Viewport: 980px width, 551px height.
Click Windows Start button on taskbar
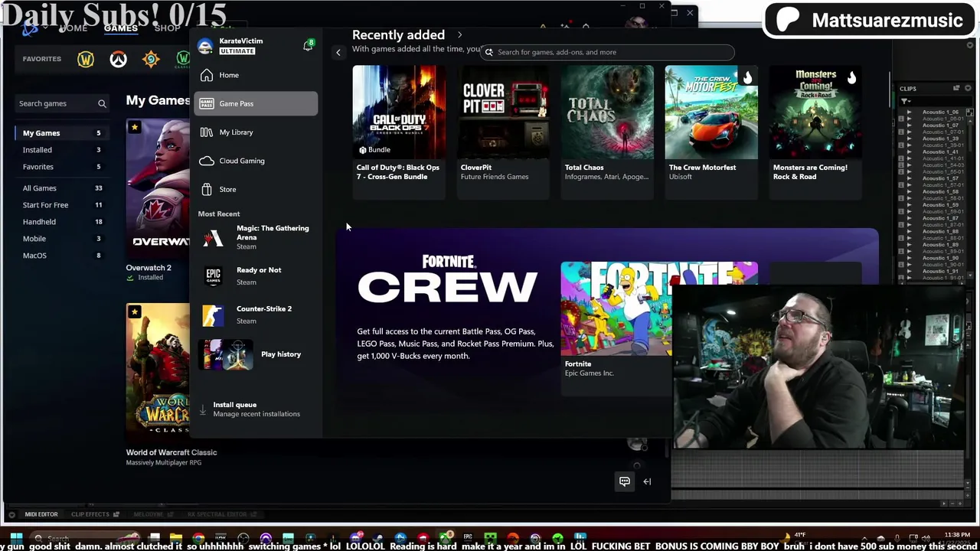pos(16,538)
